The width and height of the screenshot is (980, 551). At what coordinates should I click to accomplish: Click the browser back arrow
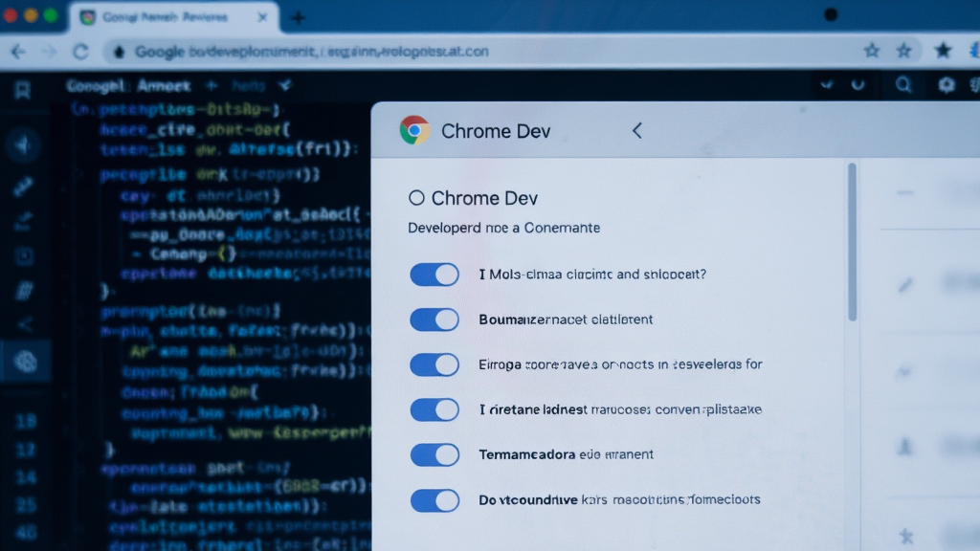pos(19,52)
